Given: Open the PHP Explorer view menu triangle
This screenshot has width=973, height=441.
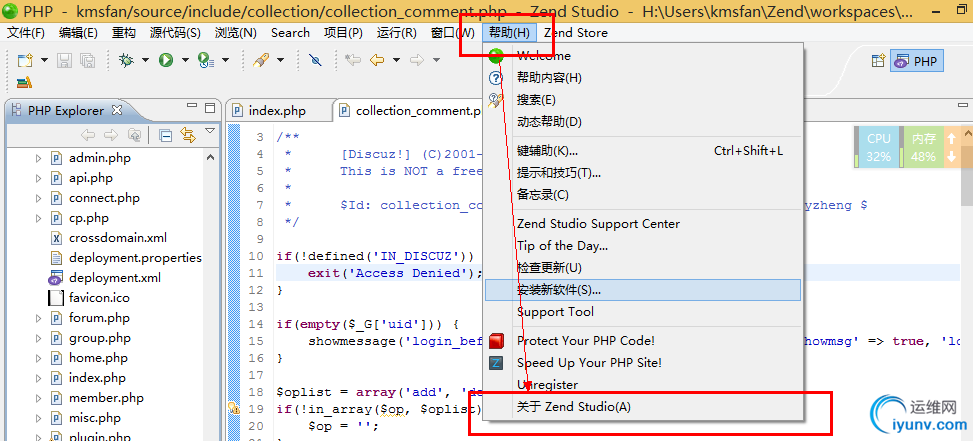Looking at the screenshot, I should tap(210, 131).
